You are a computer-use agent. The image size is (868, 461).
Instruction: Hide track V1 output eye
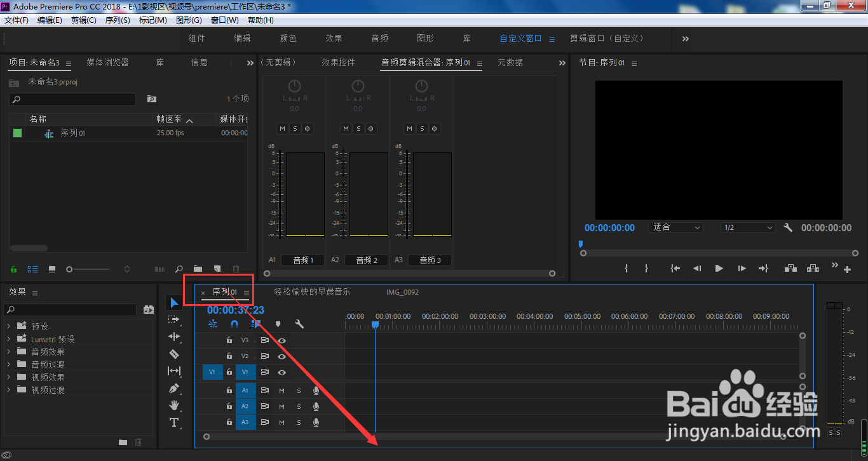pos(281,372)
